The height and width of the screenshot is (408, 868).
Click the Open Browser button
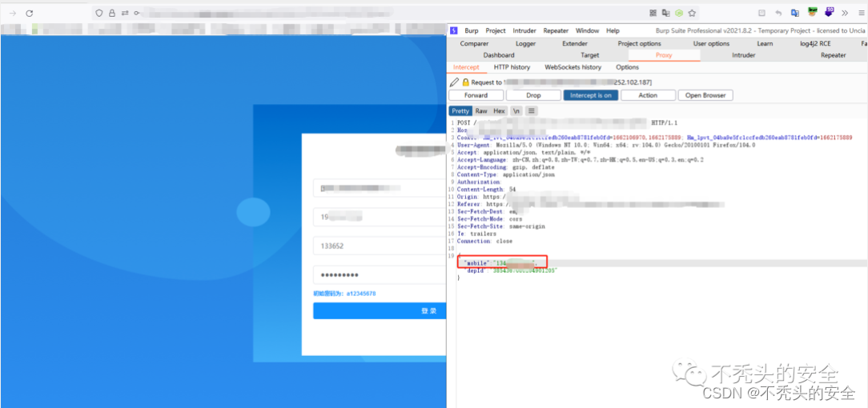tap(705, 95)
